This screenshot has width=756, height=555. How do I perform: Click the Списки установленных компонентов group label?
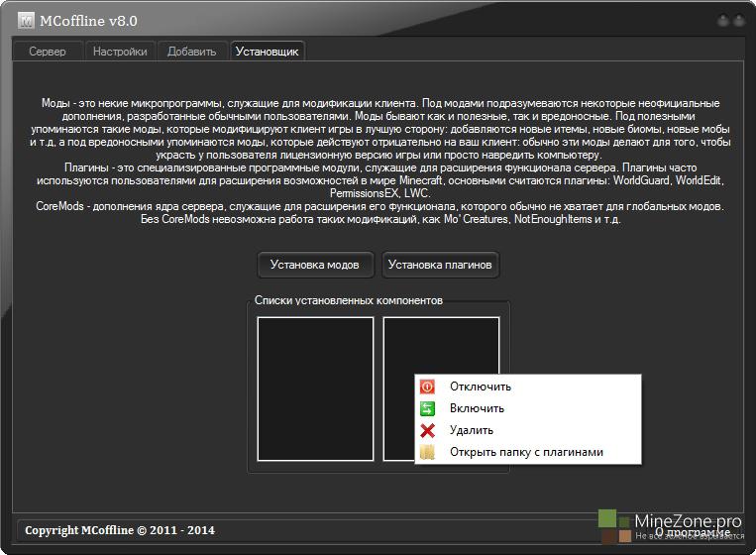click(348, 299)
